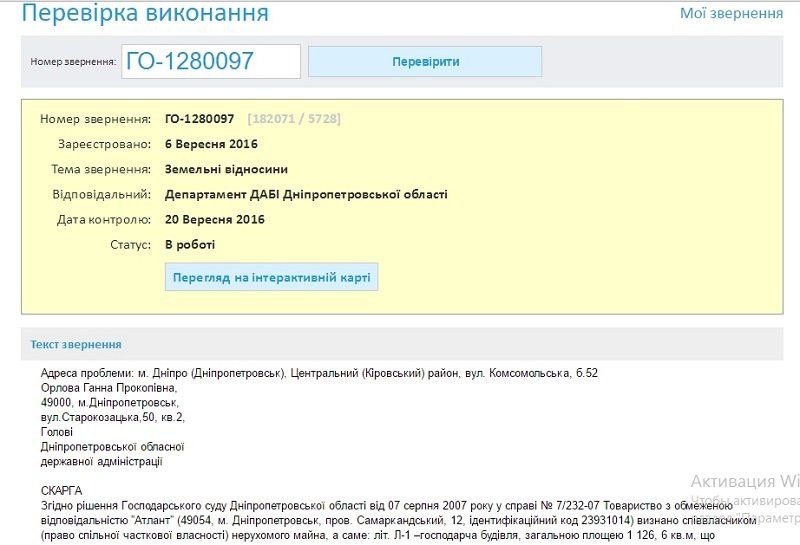The height and width of the screenshot is (545, 800).
Task: Click the 'Текст звернення' section header
Action: pyautogui.click(x=76, y=344)
